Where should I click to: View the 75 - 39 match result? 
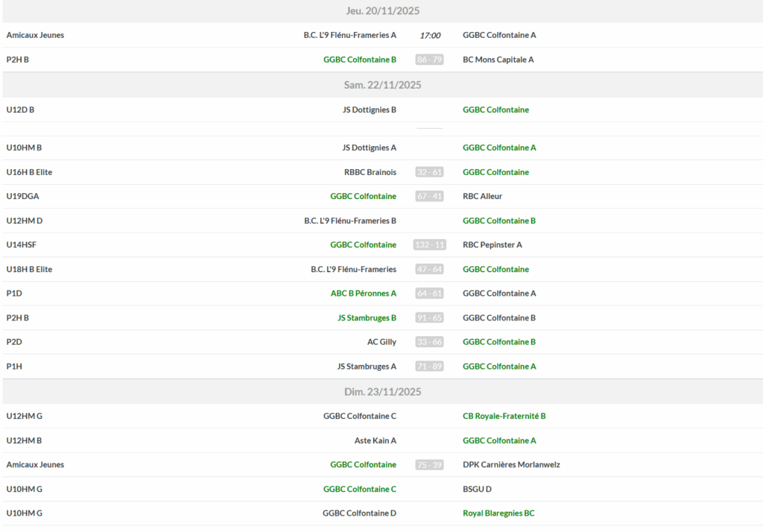(x=429, y=465)
